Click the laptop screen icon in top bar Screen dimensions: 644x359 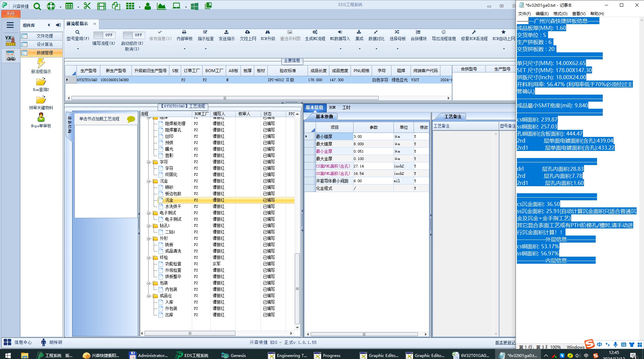pyautogui.click(x=176, y=6)
